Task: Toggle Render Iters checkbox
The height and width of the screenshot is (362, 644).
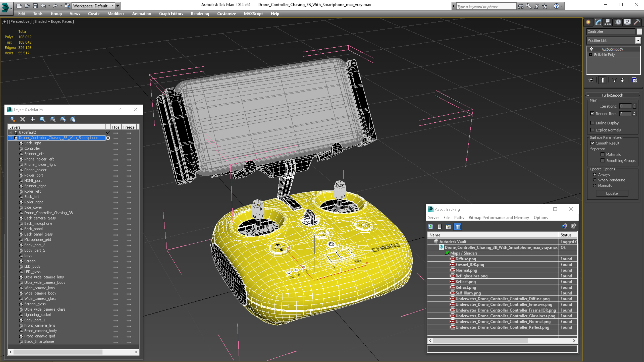Action: pos(592,114)
